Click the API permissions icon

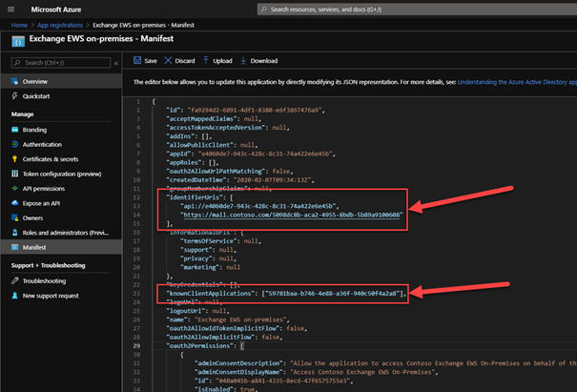click(x=14, y=189)
